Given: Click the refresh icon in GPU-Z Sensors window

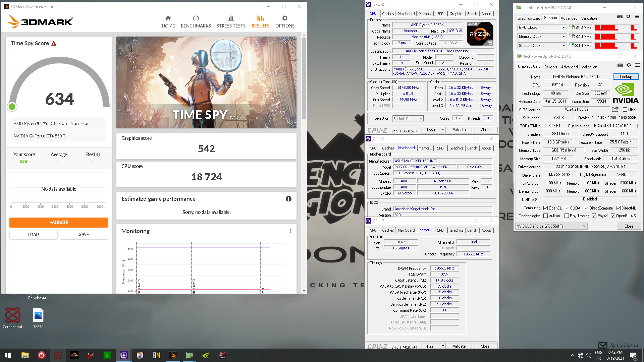Looking at the screenshot, I should [x=629, y=16].
